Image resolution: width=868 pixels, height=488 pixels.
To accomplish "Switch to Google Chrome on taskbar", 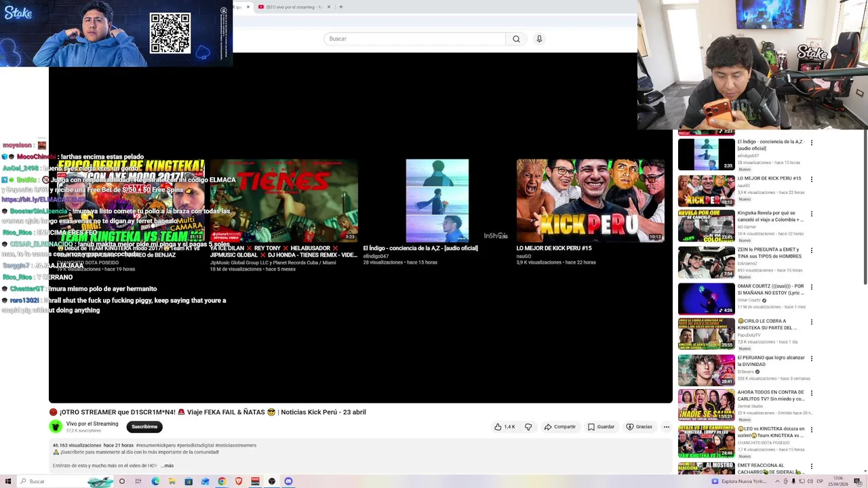I will [x=222, y=481].
